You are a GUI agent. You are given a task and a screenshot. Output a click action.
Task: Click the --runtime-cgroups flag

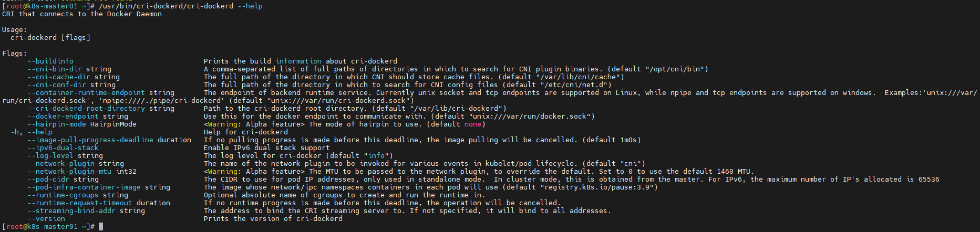[x=63, y=195]
